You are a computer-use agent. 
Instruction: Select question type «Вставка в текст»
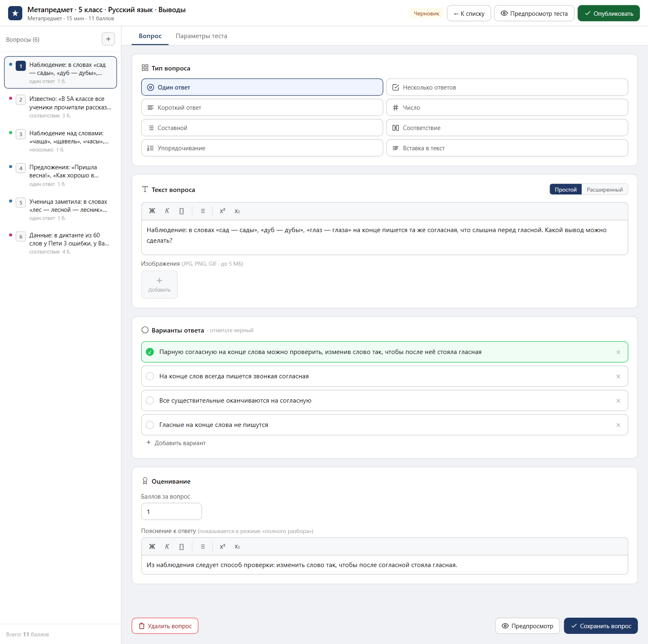point(507,148)
